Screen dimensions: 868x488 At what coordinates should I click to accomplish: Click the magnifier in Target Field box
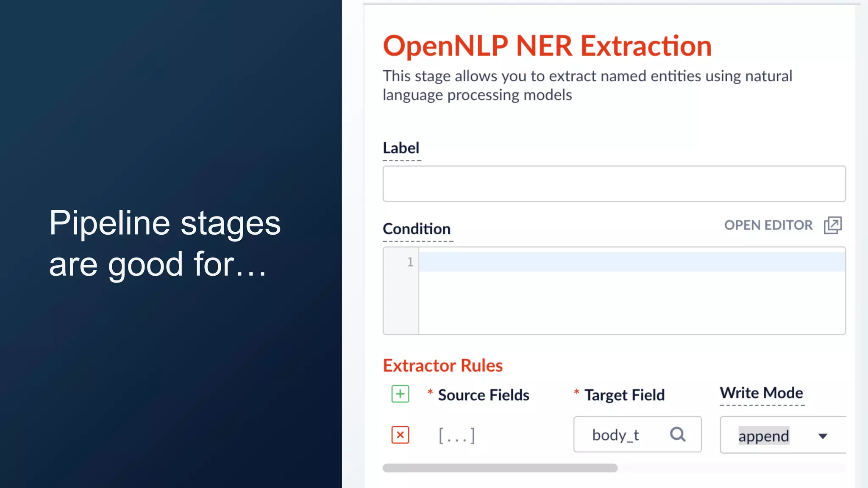[678, 434]
